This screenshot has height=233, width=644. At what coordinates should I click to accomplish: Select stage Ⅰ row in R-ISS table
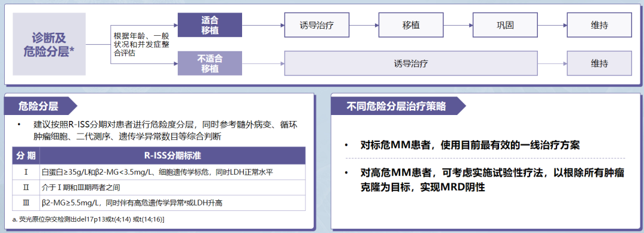pyautogui.click(x=159, y=172)
